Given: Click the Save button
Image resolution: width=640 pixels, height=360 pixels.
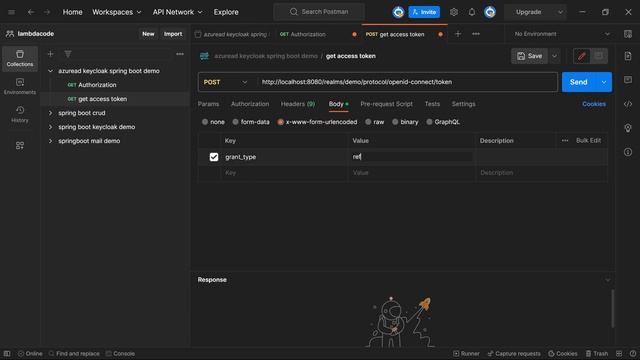Looking at the screenshot, I should [x=529, y=56].
